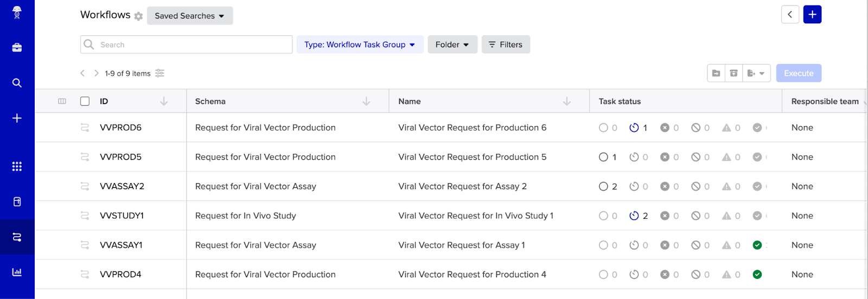Click the Workflows settings gear icon

[x=138, y=16]
